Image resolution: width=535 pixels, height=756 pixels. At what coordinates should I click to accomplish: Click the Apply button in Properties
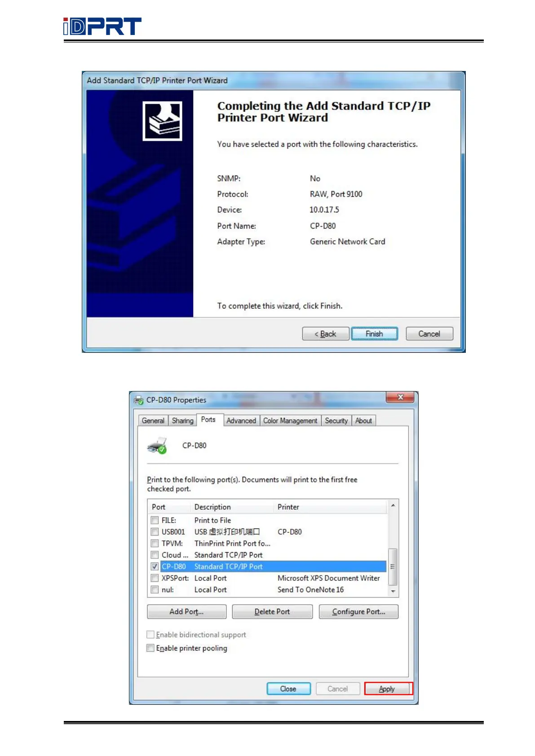pos(387,689)
